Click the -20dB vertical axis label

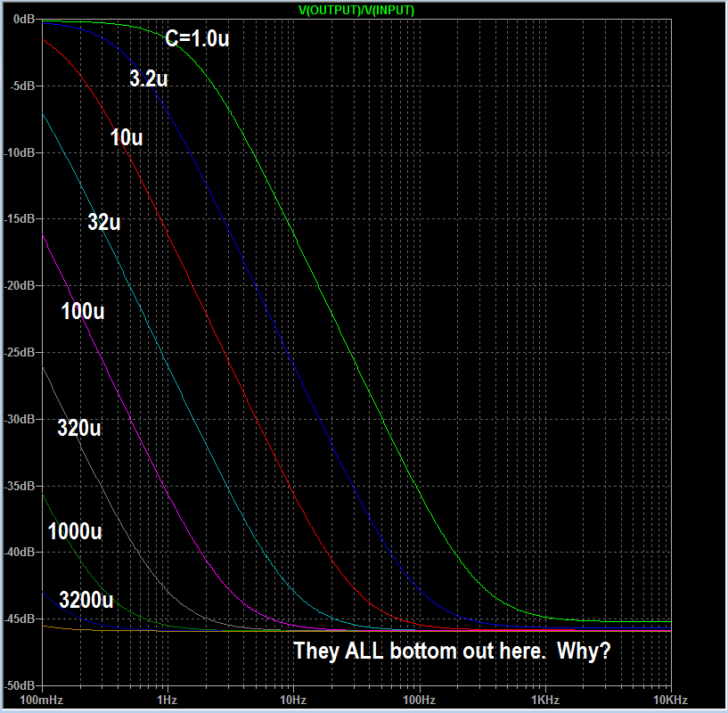pyautogui.click(x=20, y=286)
